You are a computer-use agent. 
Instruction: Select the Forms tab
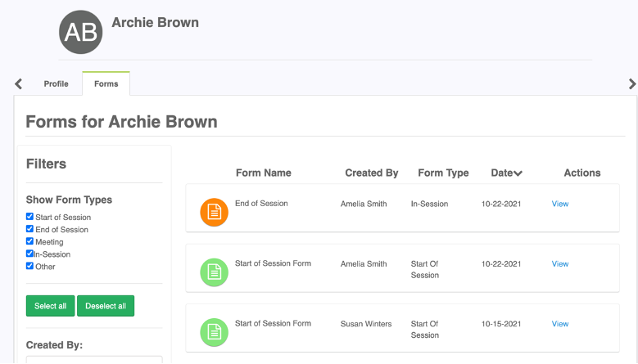(x=106, y=83)
